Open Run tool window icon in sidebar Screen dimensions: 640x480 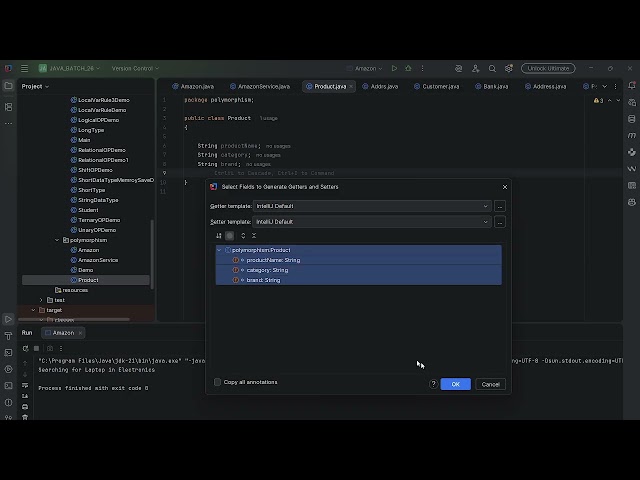[8, 319]
